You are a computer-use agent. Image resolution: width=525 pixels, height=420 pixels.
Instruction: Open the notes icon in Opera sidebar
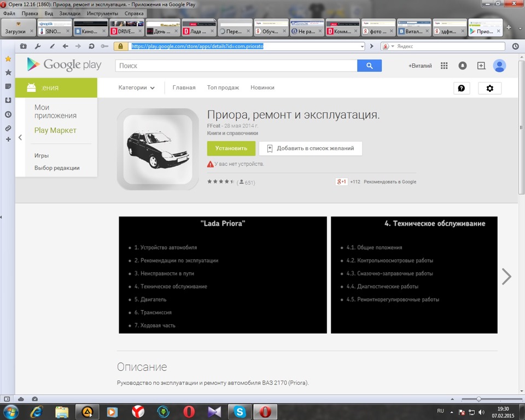(8, 86)
